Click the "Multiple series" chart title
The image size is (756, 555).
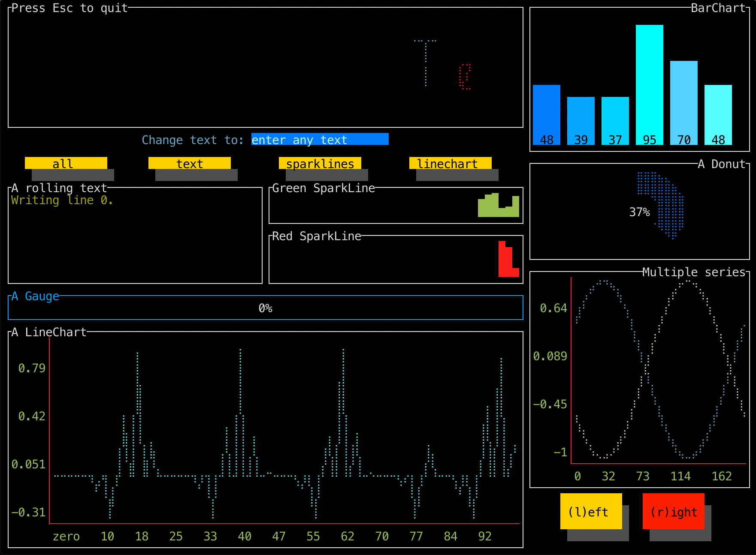(x=694, y=272)
